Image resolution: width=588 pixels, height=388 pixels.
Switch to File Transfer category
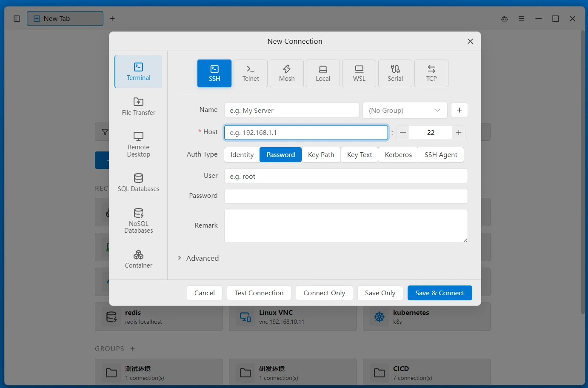(x=138, y=106)
